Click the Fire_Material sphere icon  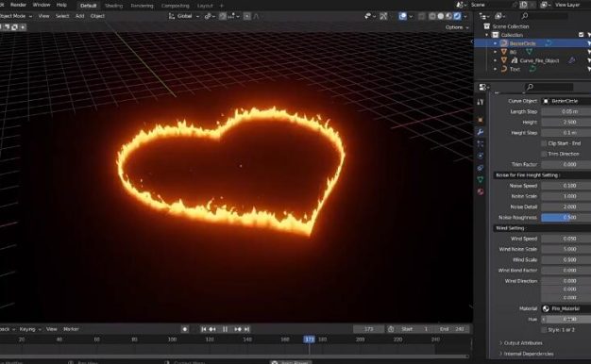point(546,308)
